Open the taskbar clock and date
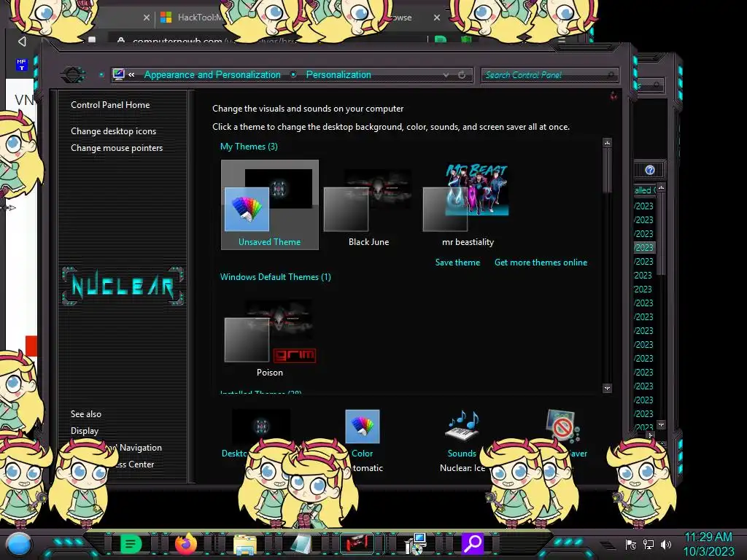Image resolution: width=747 pixels, height=560 pixels. pos(708,544)
